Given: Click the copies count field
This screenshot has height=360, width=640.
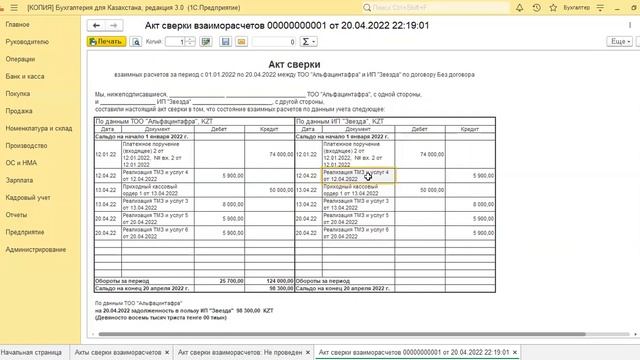Looking at the screenshot, I should (x=175, y=42).
